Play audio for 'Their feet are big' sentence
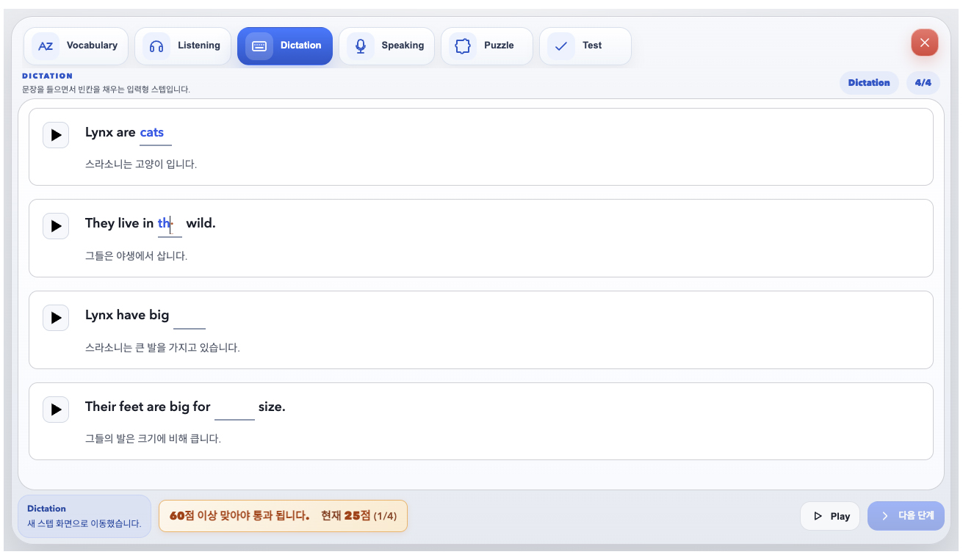 click(x=56, y=410)
